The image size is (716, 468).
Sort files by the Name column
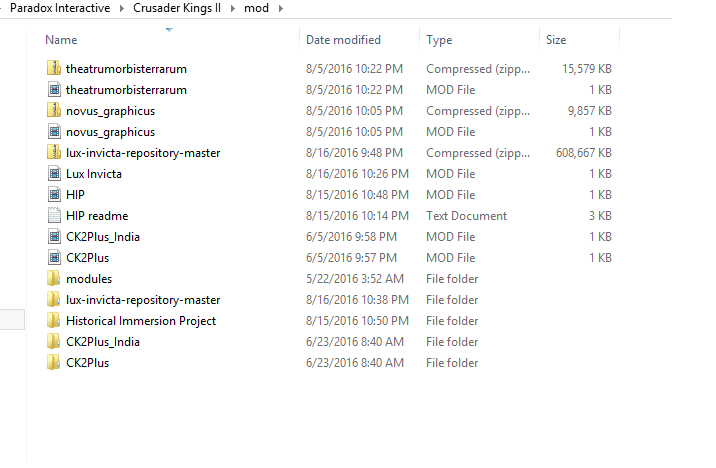click(61, 40)
